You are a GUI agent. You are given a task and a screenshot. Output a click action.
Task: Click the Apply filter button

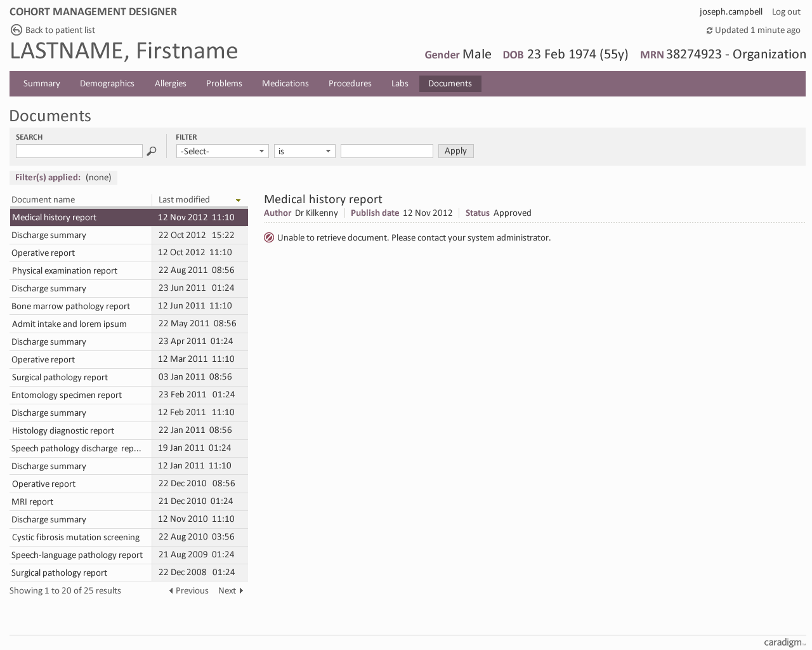(455, 150)
